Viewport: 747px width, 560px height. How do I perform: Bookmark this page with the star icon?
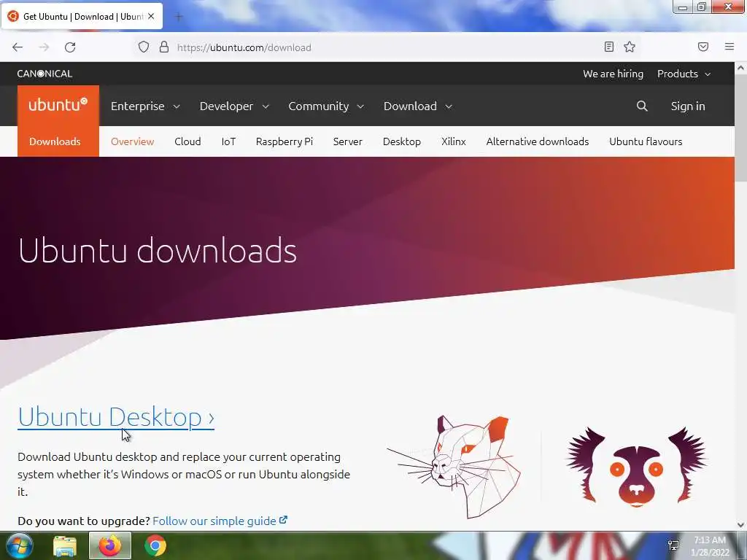tap(630, 47)
